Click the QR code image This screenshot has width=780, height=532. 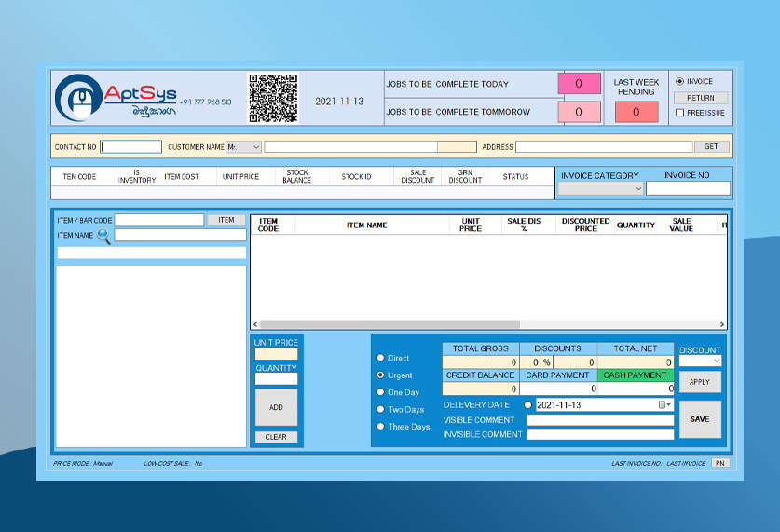(x=273, y=98)
